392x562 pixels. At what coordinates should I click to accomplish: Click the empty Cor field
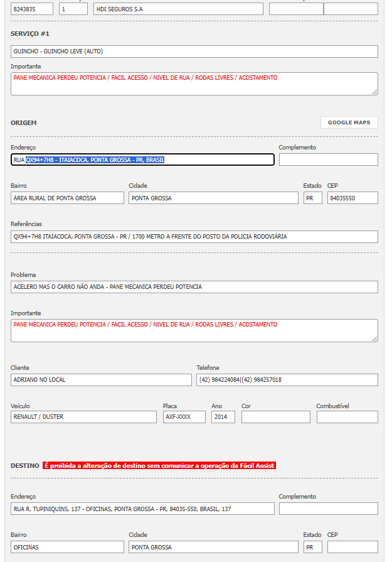pos(275,417)
